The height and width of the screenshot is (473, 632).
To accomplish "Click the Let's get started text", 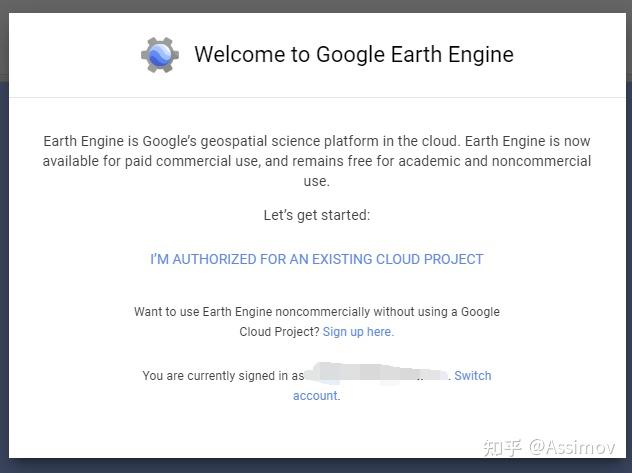I will pyautogui.click(x=316, y=215).
